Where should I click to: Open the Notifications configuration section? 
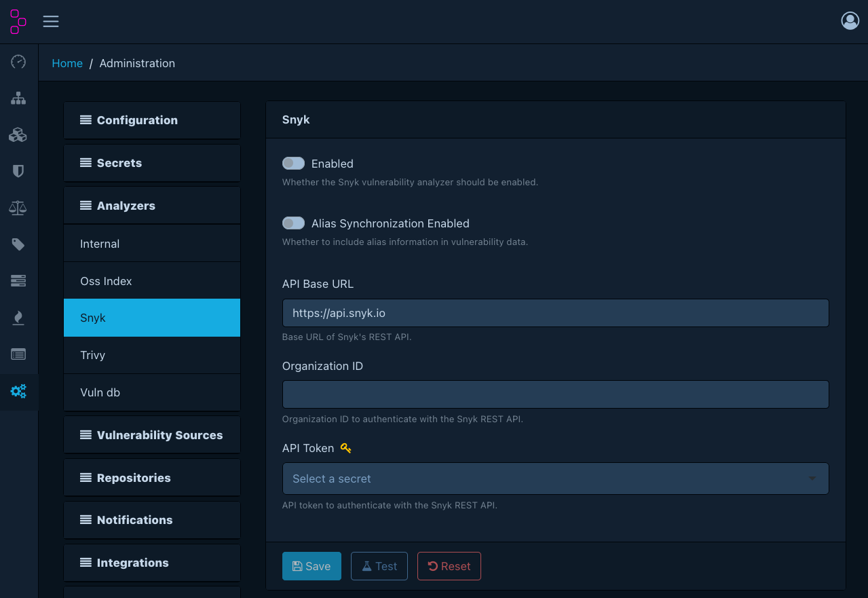[151, 520]
